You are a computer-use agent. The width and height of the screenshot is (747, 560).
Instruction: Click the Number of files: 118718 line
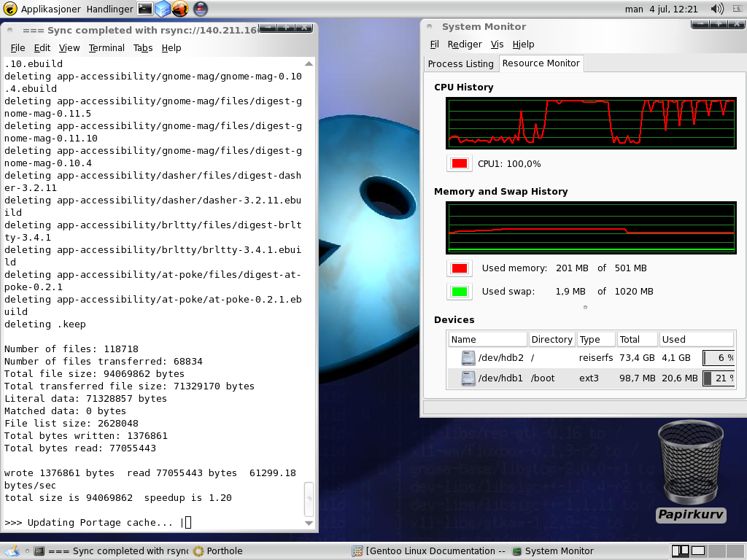click(71, 349)
